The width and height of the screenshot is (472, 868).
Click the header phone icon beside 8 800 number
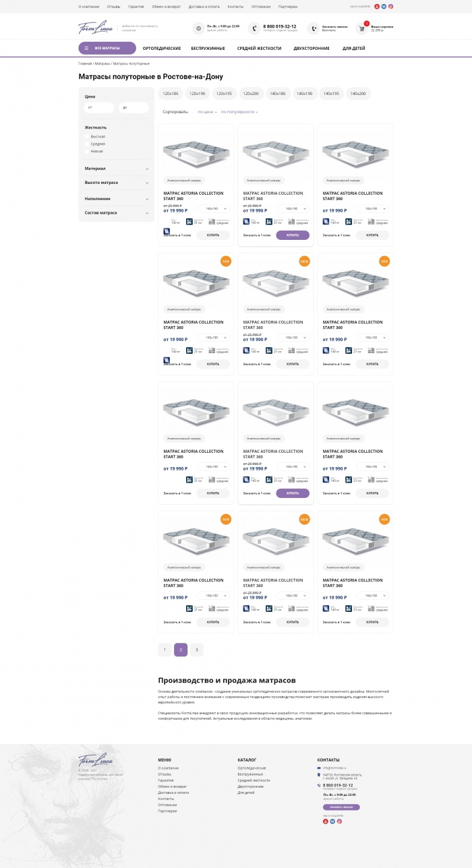coord(254,28)
